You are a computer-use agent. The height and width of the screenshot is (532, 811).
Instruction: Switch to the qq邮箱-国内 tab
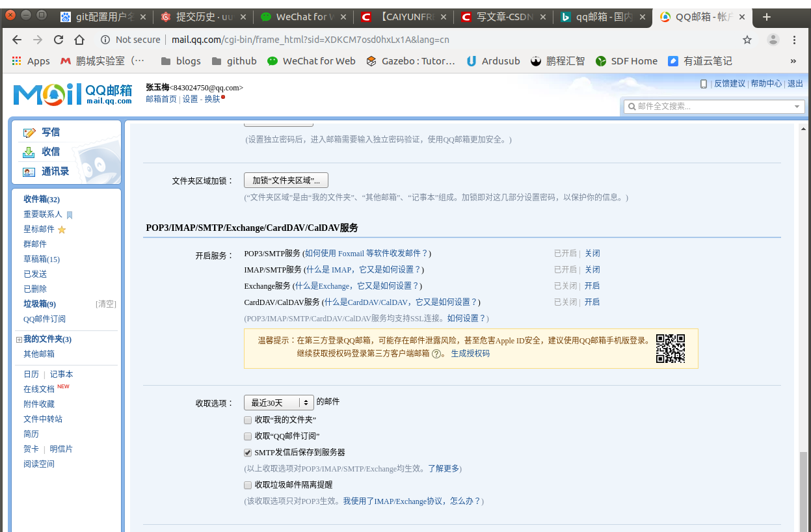click(604, 17)
